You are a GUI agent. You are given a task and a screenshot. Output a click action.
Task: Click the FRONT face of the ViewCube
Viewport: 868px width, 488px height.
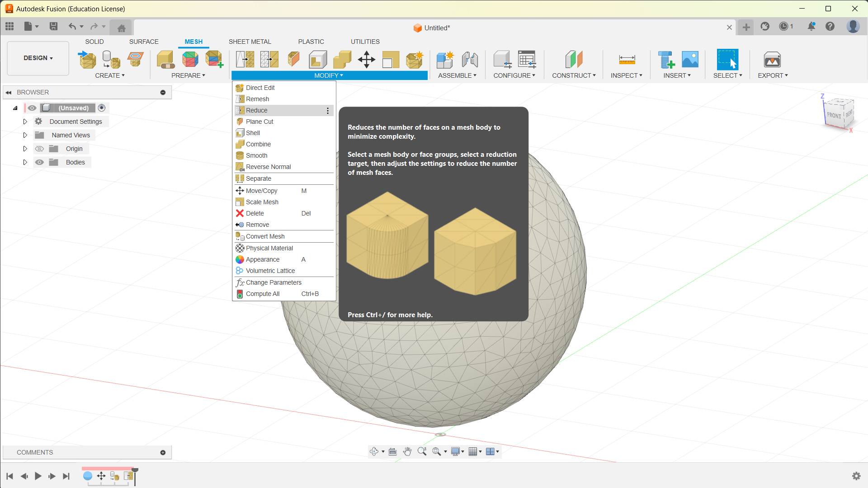[834, 115]
